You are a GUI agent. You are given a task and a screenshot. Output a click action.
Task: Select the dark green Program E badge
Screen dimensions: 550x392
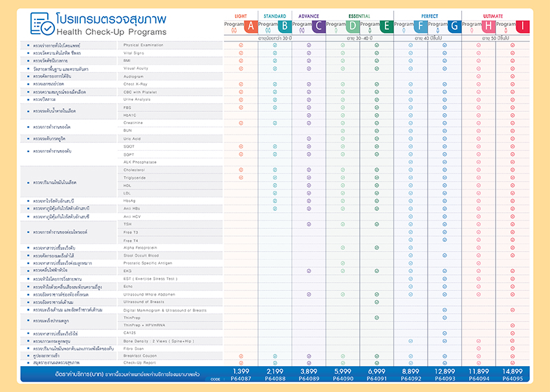pyautogui.click(x=387, y=27)
